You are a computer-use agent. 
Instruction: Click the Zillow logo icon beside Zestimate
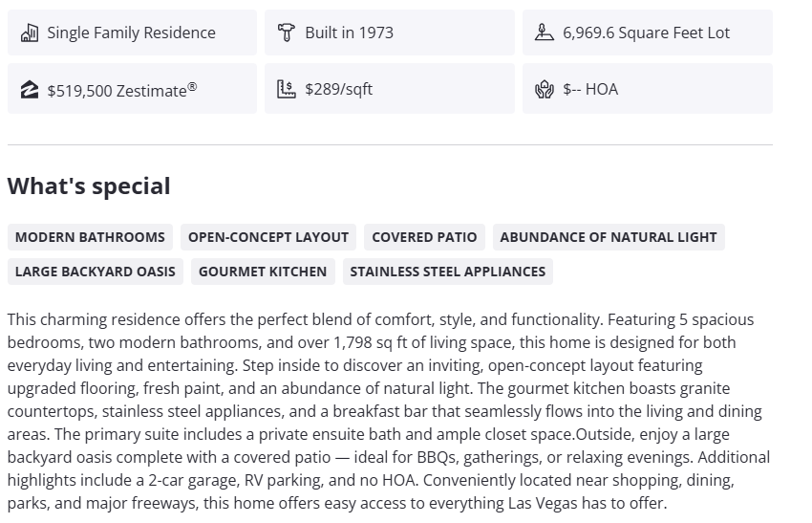(30, 90)
